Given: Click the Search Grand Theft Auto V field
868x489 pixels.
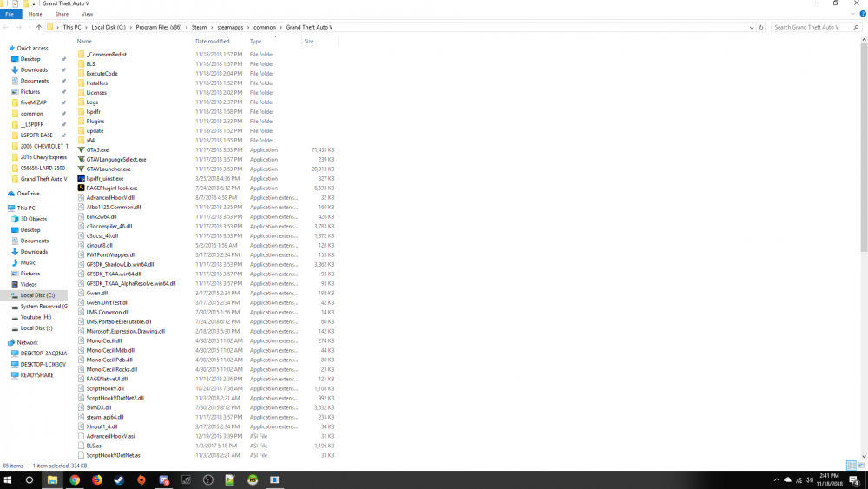Looking at the screenshot, I should (815, 27).
